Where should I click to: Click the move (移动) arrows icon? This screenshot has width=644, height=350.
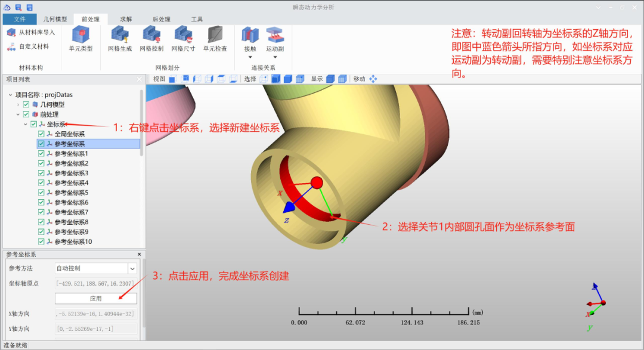click(373, 79)
